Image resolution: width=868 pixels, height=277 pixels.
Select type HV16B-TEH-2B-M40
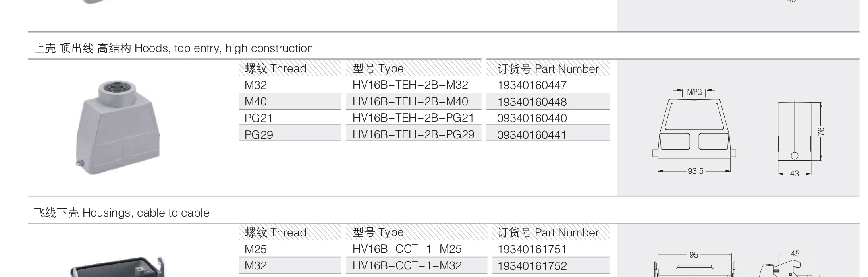pyautogui.click(x=410, y=102)
